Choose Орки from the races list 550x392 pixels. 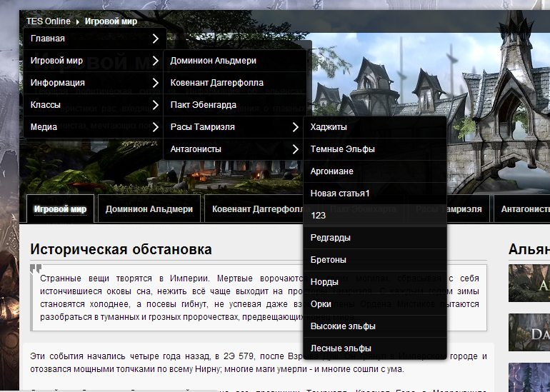click(374, 303)
